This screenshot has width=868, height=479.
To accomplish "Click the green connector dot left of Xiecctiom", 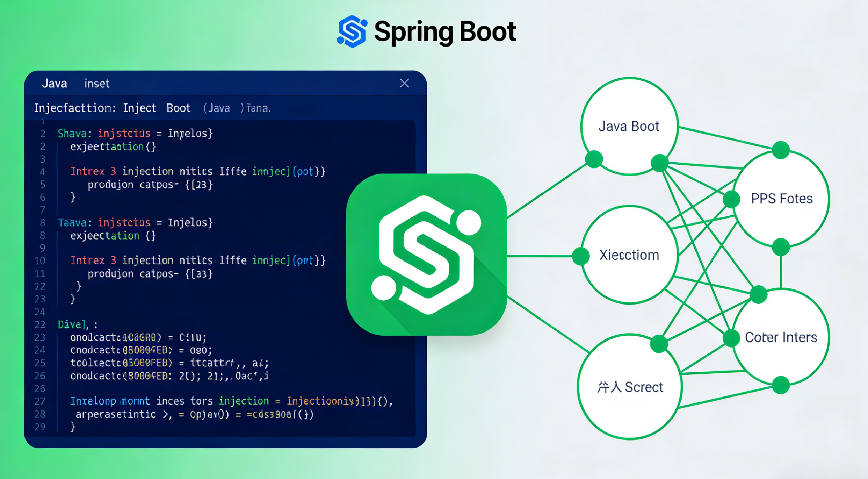I will (581, 256).
